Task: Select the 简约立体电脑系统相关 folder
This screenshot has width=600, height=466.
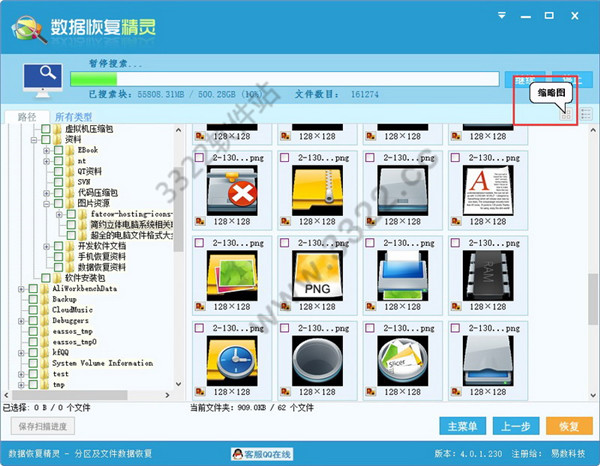Action: 132,225
